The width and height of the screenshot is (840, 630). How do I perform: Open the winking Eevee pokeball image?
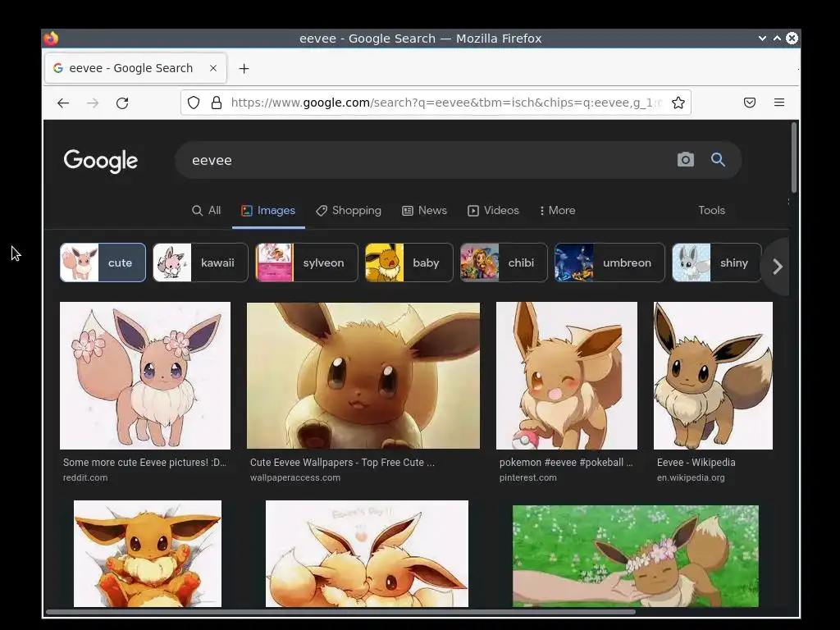(567, 376)
